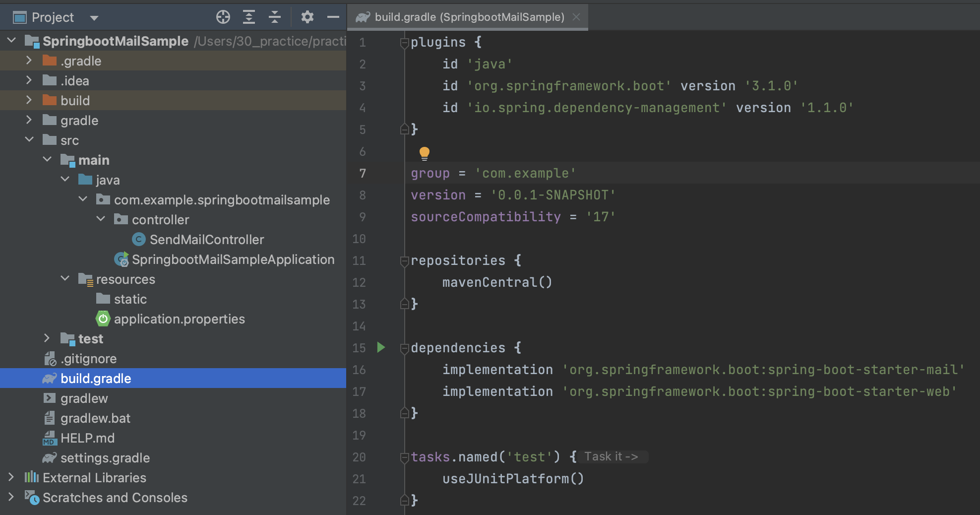Open SendMailController class file
Image resolution: width=980 pixels, height=515 pixels.
pos(206,240)
